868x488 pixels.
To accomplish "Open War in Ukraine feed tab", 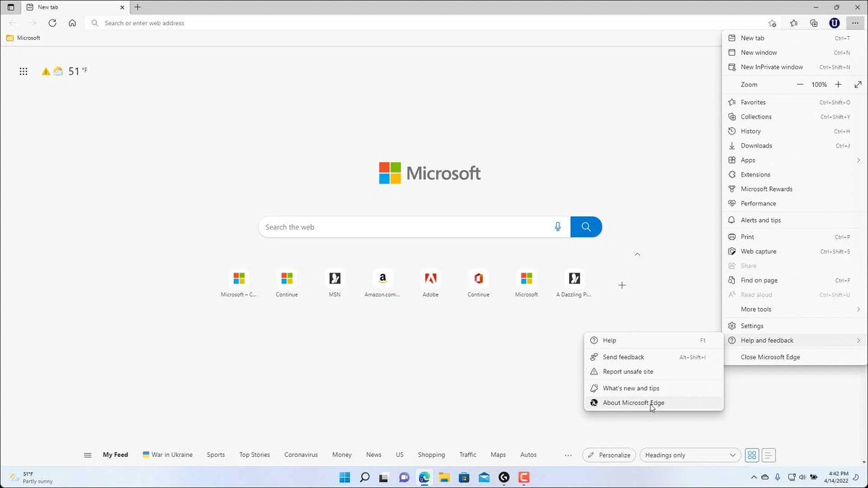I will [168, 455].
